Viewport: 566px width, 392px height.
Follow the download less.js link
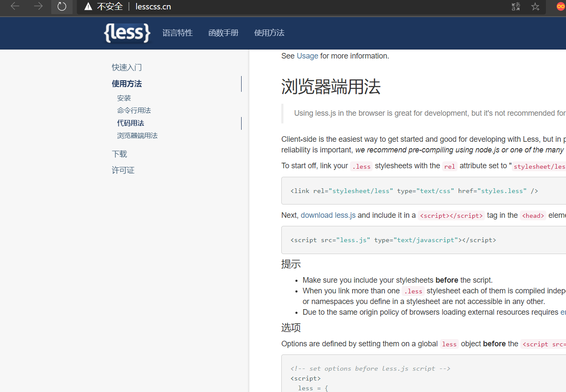328,215
